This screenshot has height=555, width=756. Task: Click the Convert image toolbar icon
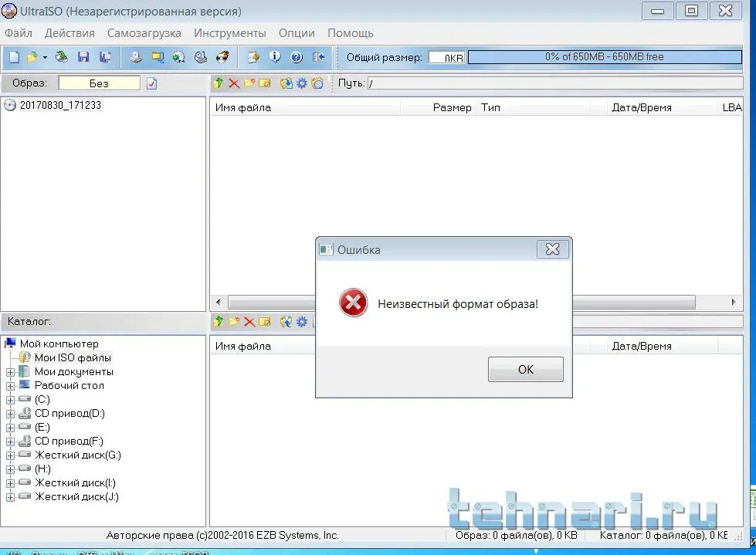tap(158, 57)
